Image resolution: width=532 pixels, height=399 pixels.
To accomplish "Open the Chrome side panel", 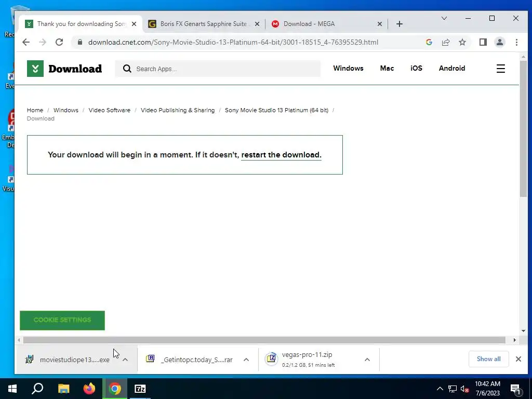I will (x=483, y=42).
